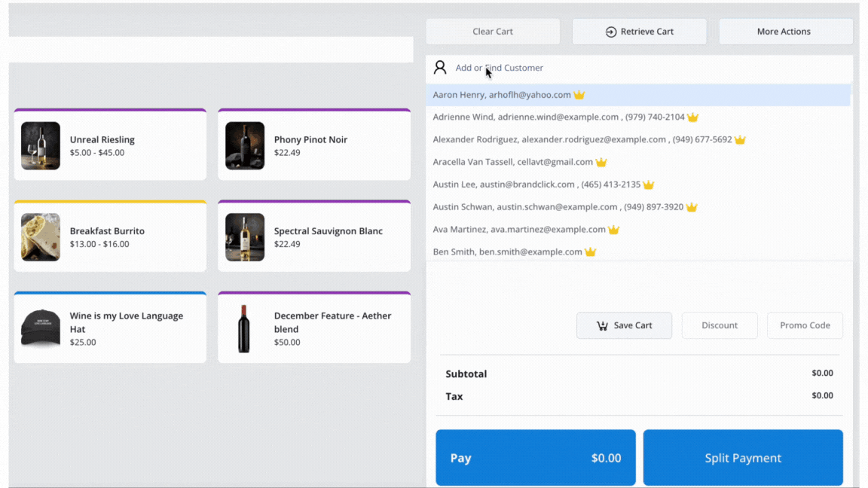Click crown icon beside Adrienne Wind

pyautogui.click(x=692, y=117)
